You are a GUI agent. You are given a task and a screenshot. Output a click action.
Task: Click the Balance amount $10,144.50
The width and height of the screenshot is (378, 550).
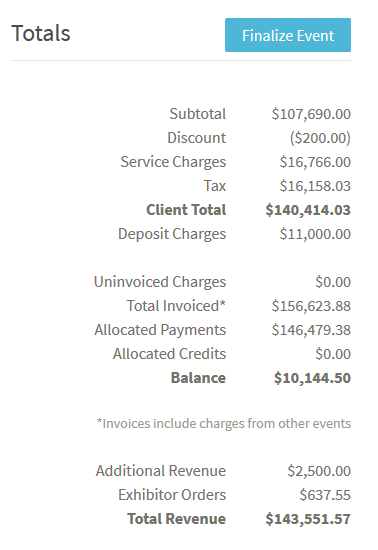point(312,378)
